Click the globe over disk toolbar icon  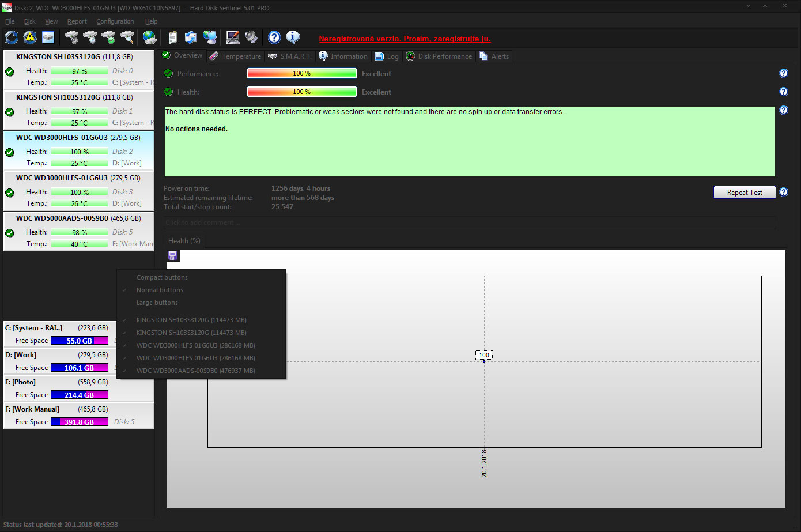coord(150,37)
